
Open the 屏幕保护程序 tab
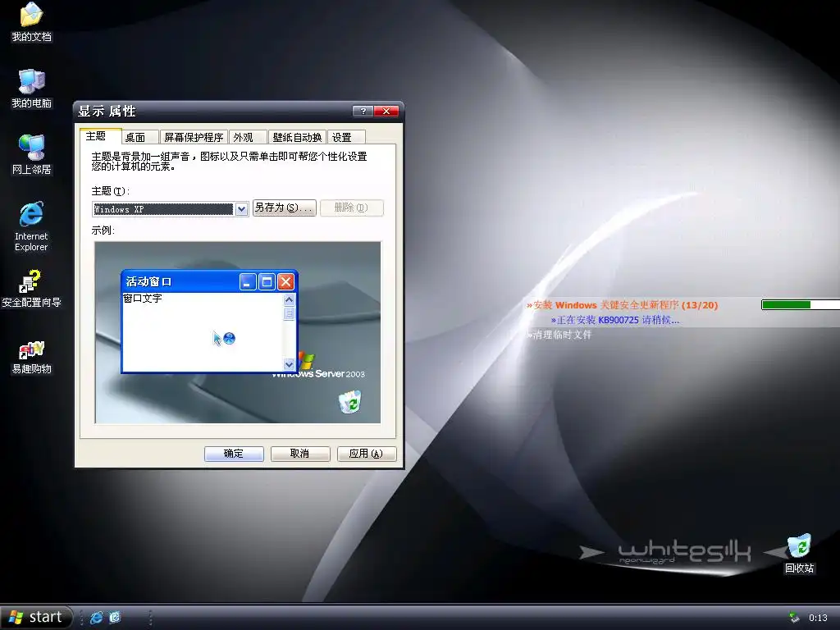click(194, 137)
